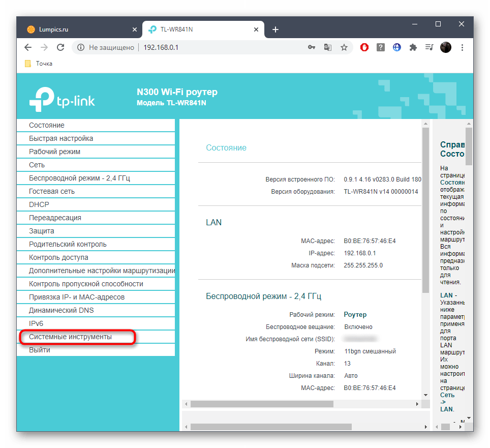Open Привязка IP- и MAC-адресов
Screen dimensions: 490x448
pos(96,297)
